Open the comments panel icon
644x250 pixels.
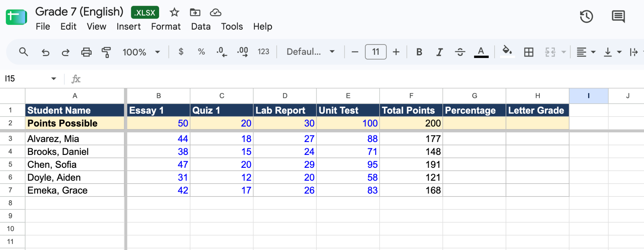click(x=618, y=17)
